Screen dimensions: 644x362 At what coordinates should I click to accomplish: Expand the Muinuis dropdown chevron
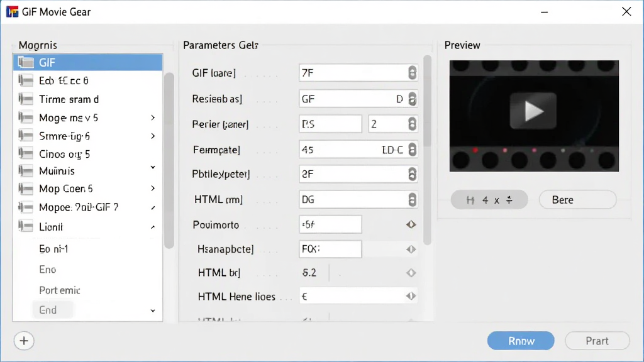153,167
